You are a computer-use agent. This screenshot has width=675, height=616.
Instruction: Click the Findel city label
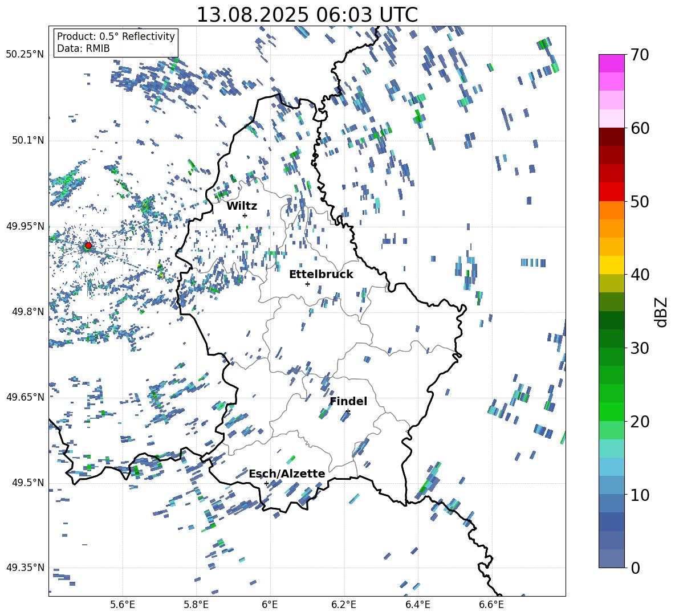tap(348, 401)
